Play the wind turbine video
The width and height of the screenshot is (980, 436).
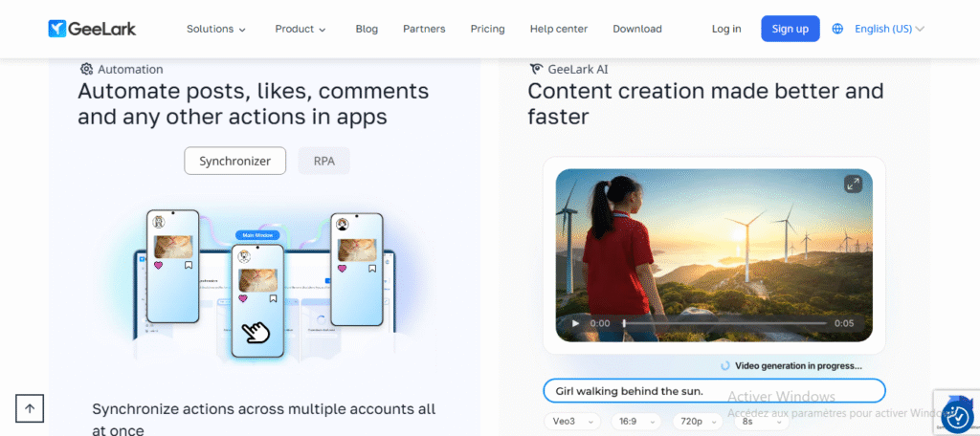point(575,323)
